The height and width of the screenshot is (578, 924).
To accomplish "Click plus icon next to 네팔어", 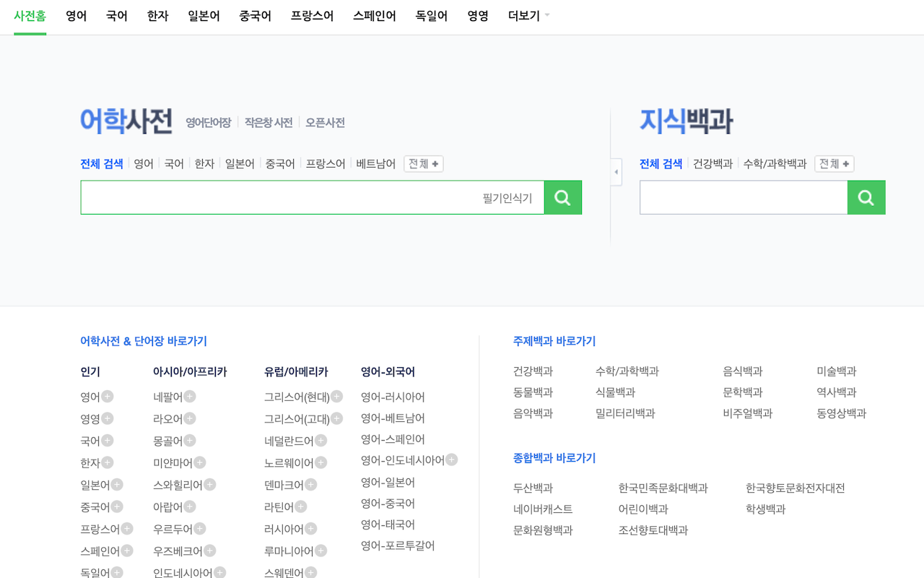I will tap(190, 396).
